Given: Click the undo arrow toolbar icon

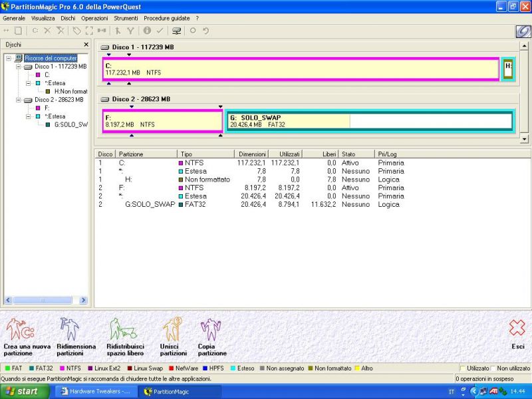Looking at the screenshot, I should (205, 31).
